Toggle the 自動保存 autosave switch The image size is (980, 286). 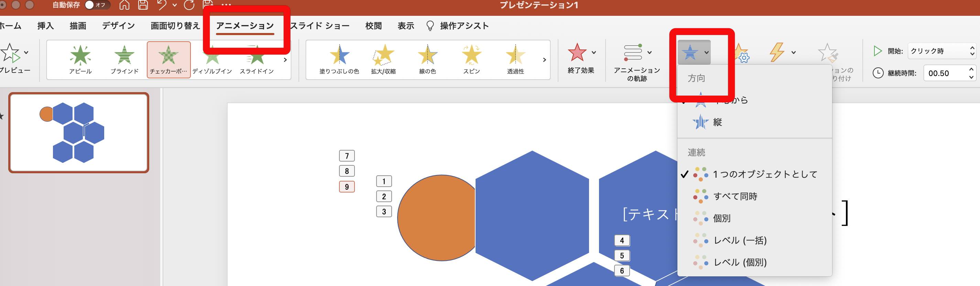point(97,5)
